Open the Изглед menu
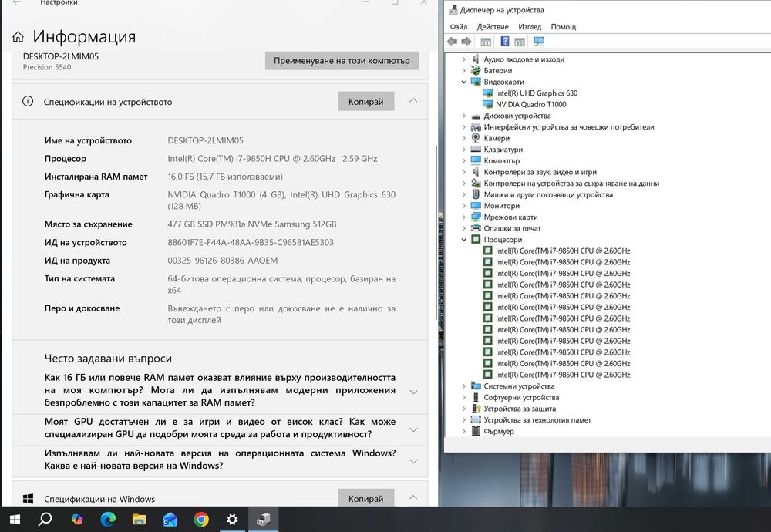 (x=530, y=26)
